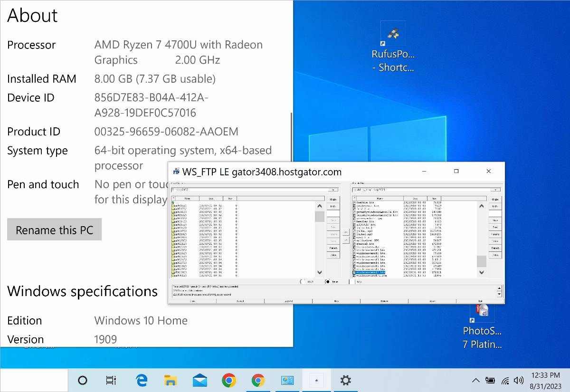This screenshot has width=570, height=392.
Task: Click the remote file list scrollbar thumb
Action: coord(482,261)
